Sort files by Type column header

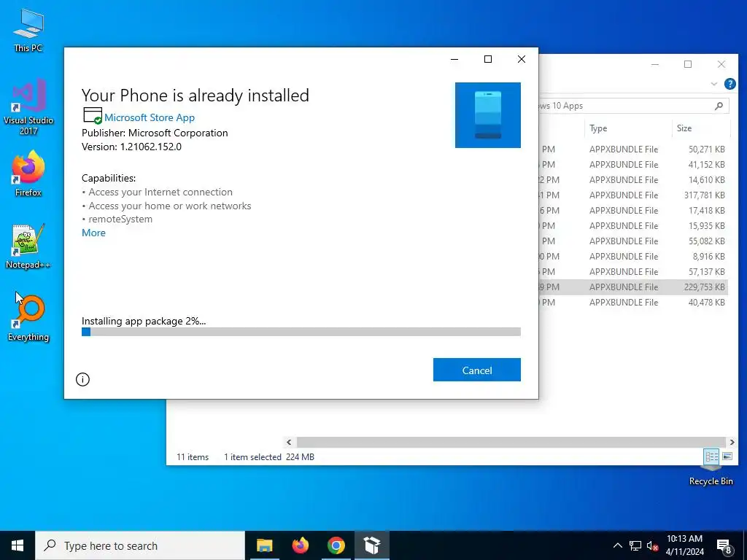(x=628, y=128)
